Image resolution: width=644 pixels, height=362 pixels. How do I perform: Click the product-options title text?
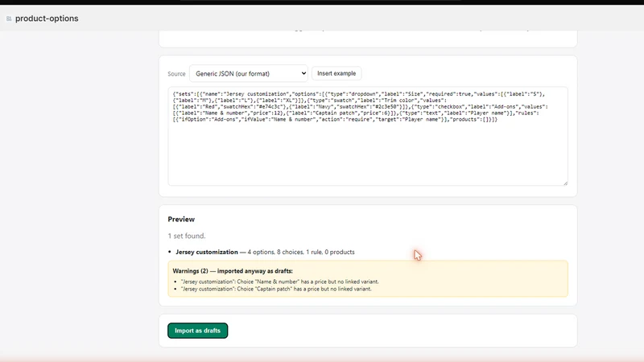(x=47, y=19)
